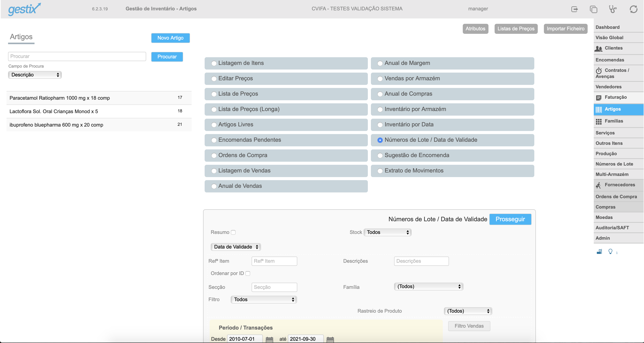Click the Prosseguir button
This screenshot has height=343, width=644.
coord(510,219)
